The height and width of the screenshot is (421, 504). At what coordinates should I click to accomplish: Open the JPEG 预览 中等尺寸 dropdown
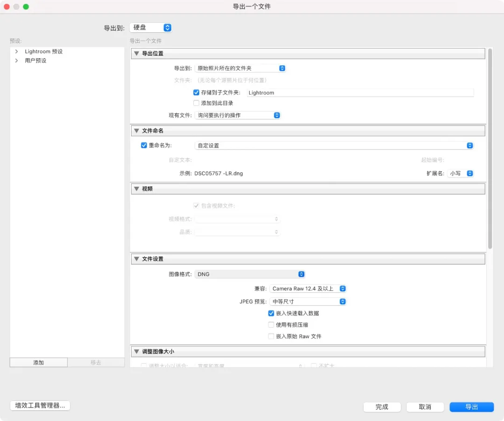308,302
